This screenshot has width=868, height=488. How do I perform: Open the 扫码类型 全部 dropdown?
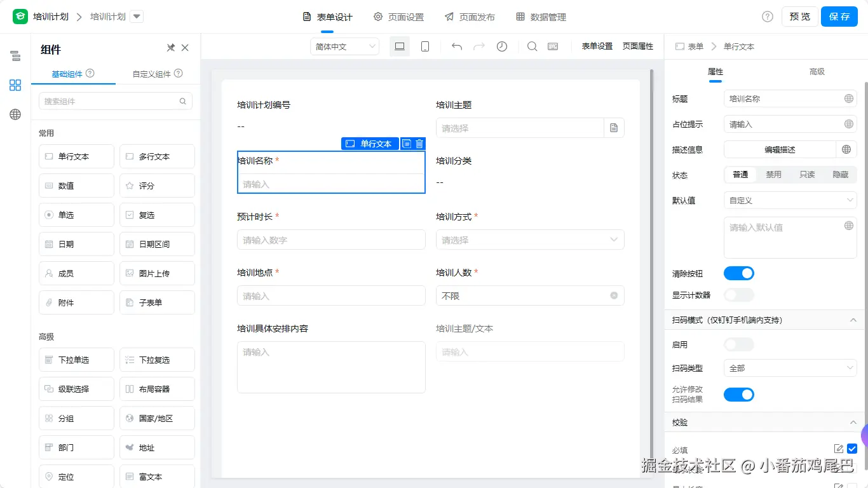tap(790, 368)
